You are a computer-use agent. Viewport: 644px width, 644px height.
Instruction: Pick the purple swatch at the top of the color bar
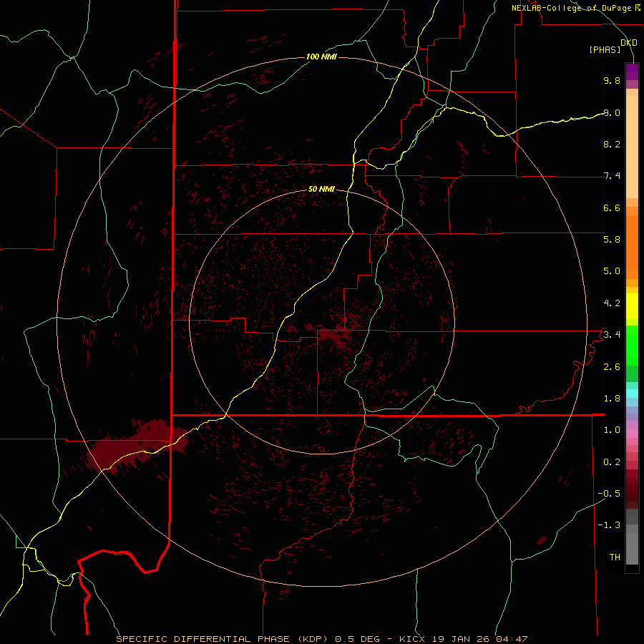coord(632,72)
